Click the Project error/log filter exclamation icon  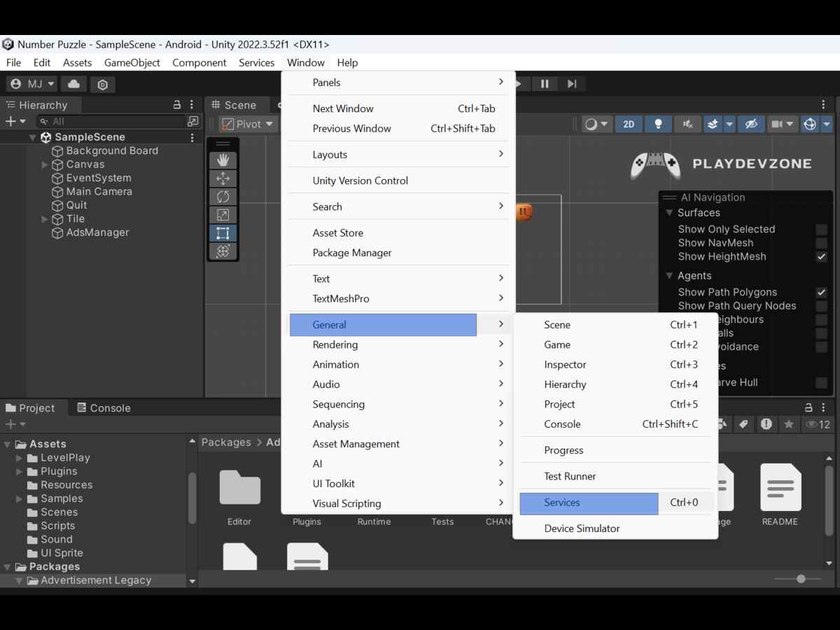tap(766, 424)
